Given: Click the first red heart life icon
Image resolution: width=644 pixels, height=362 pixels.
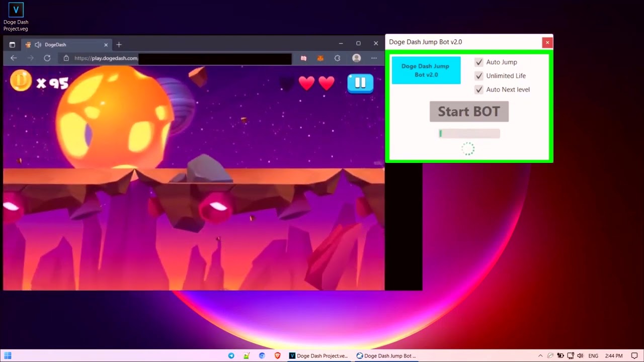Looking at the screenshot, I should pyautogui.click(x=306, y=83).
